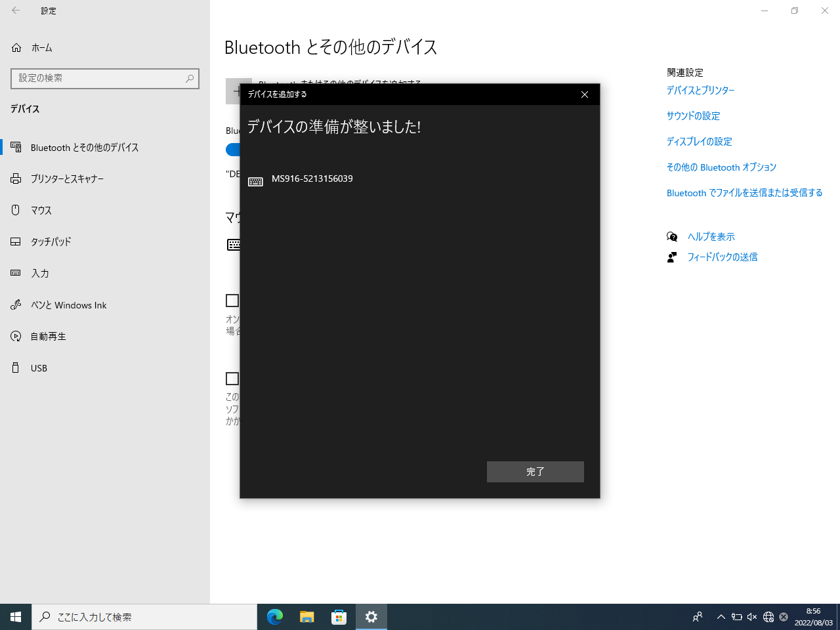
Task: Click the input method X tray icon
Action: (x=784, y=617)
